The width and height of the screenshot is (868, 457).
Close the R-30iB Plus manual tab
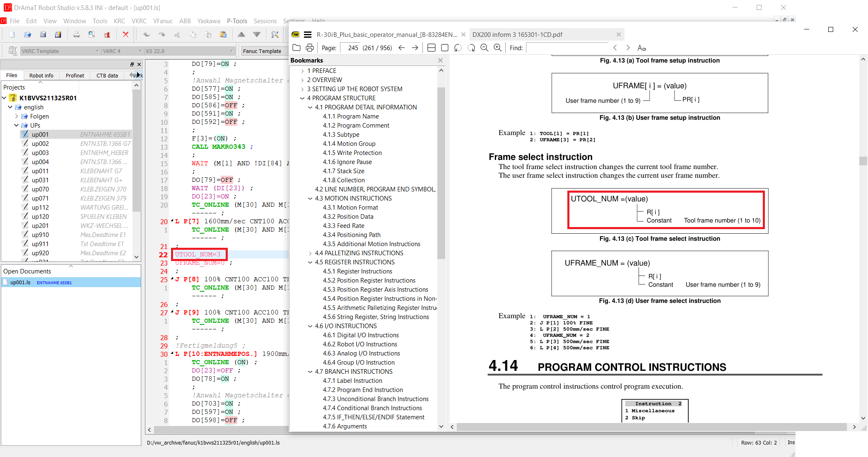pos(463,34)
